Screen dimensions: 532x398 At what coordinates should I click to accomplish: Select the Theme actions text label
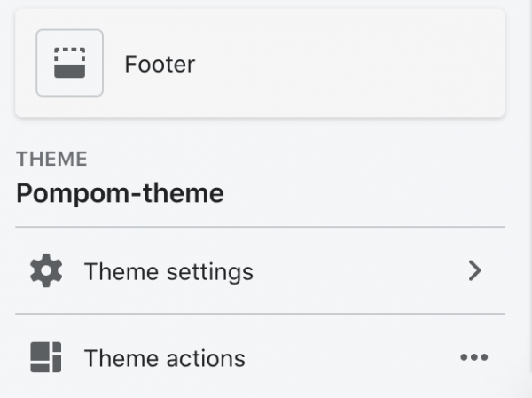[165, 358]
